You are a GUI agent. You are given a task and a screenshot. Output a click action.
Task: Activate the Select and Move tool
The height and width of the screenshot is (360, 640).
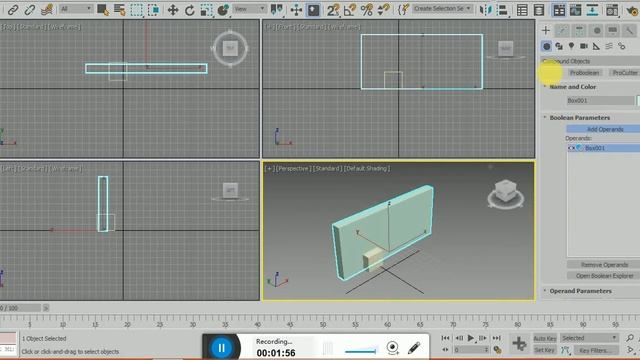pos(173,10)
